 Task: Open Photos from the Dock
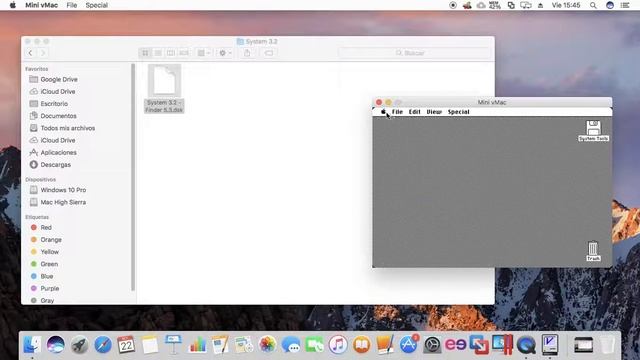point(267,345)
